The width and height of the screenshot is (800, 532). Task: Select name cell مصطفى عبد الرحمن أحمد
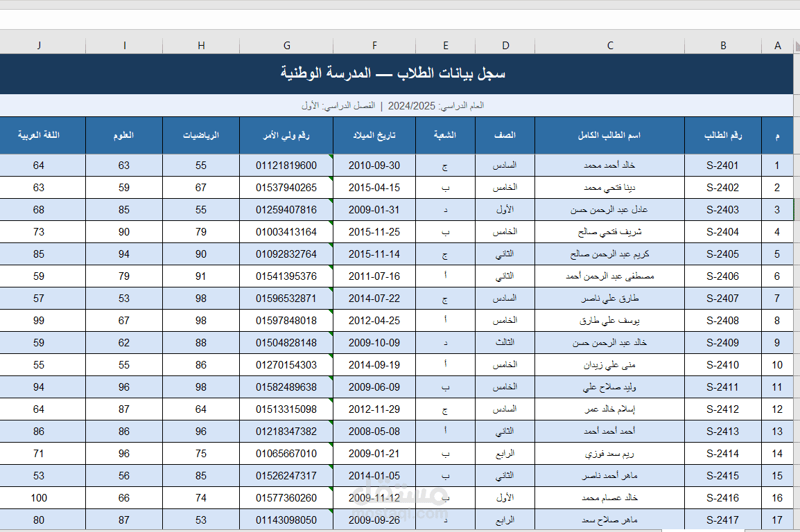pyautogui.click(x=609, y=276)
